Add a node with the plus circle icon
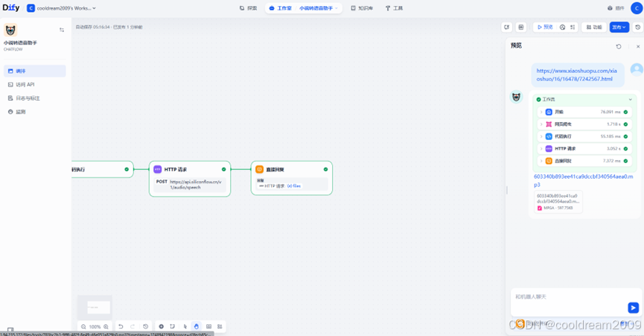 [x=161, y=326]
